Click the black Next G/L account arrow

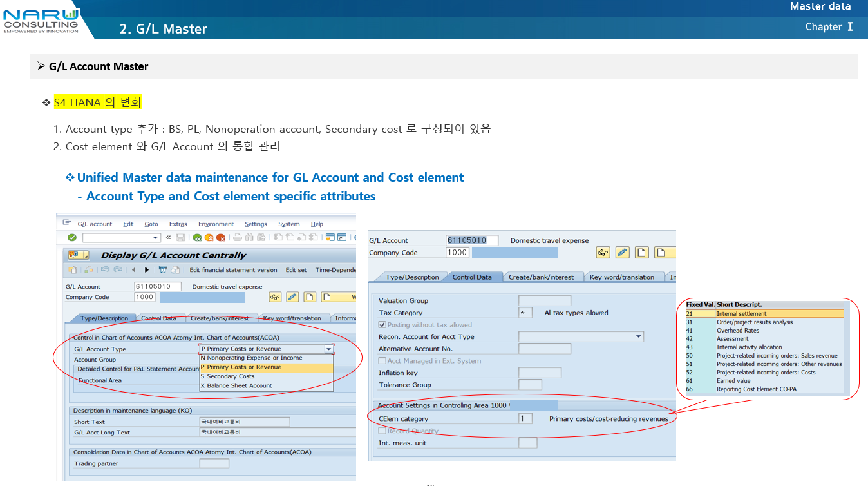147,270
